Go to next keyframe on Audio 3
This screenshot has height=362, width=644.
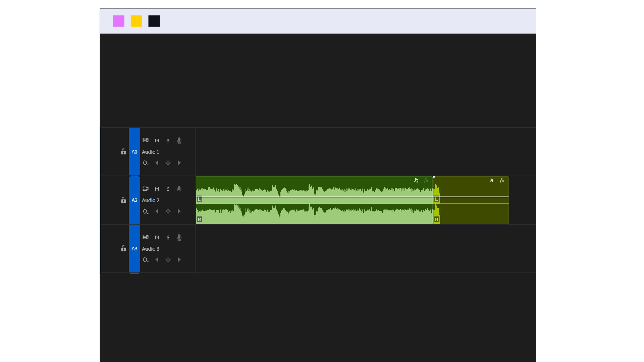[x=179, y=259]
